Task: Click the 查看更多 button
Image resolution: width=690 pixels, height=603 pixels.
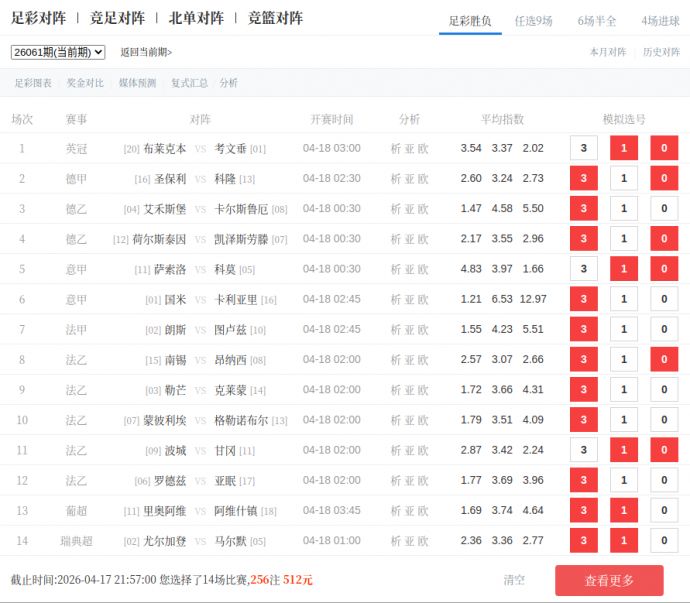Action: [x=609, y=580]
